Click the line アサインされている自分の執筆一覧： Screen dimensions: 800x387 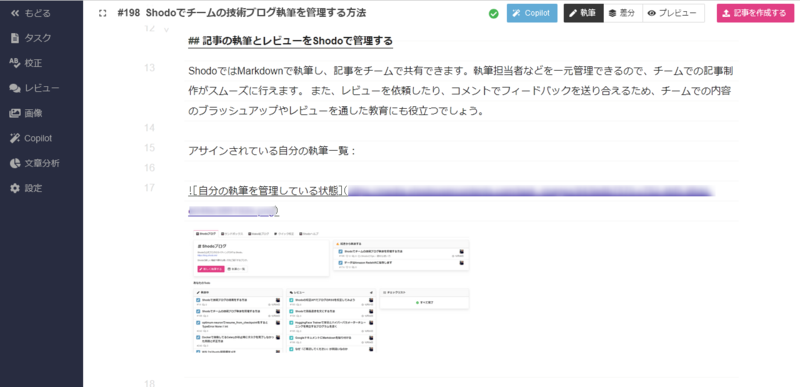click(271, 151)
